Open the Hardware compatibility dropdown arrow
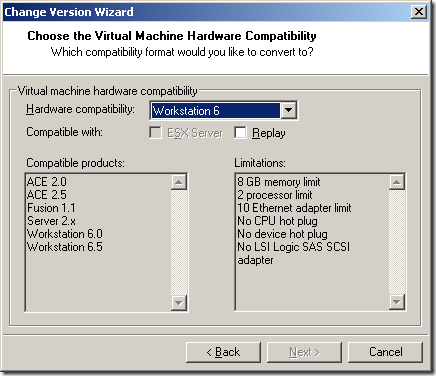 tap(288, 110)
